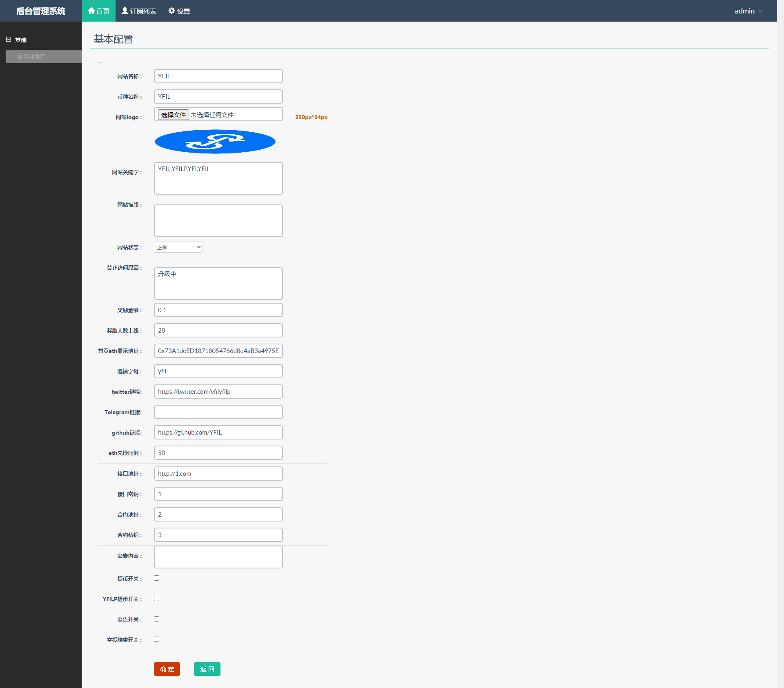Check the 公告开关 checkbox

point(157,619)
